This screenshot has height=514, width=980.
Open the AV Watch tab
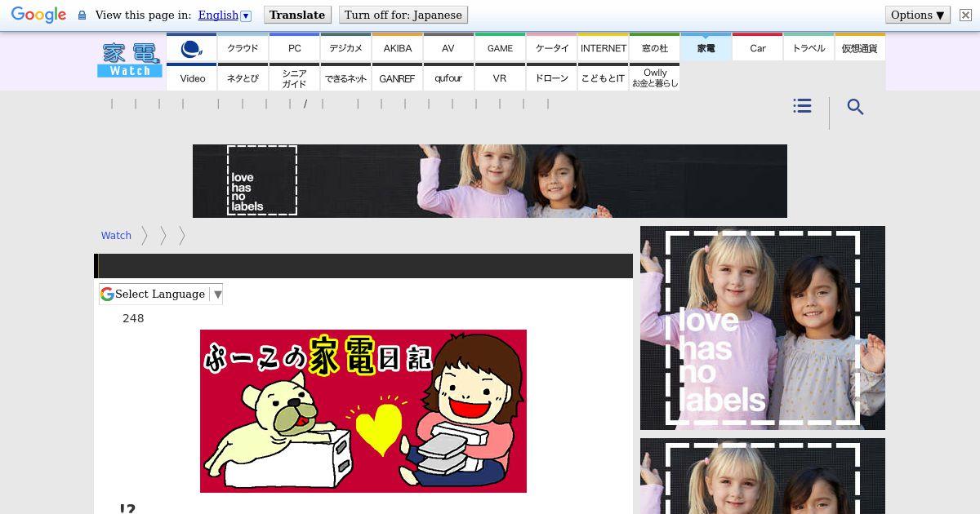448,48
